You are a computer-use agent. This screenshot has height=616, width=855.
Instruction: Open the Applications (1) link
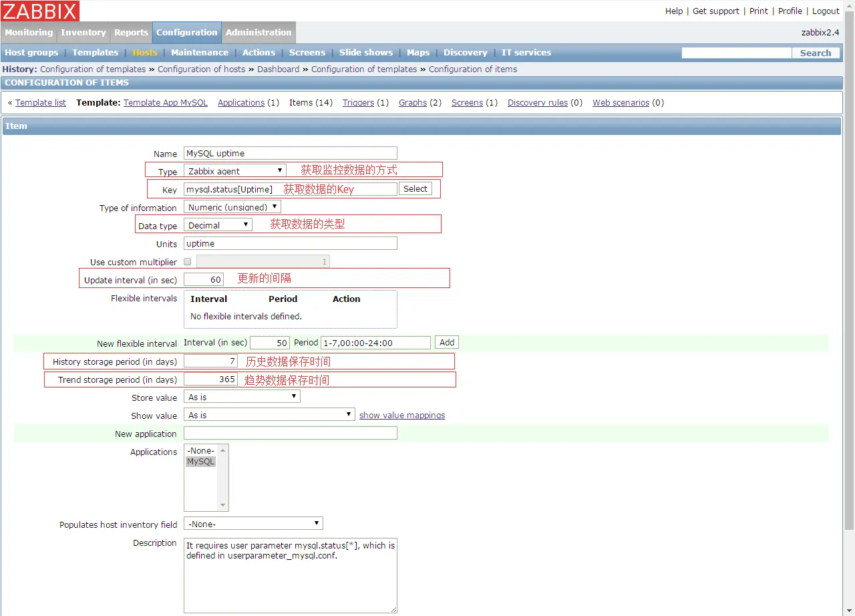coord(241,102)
